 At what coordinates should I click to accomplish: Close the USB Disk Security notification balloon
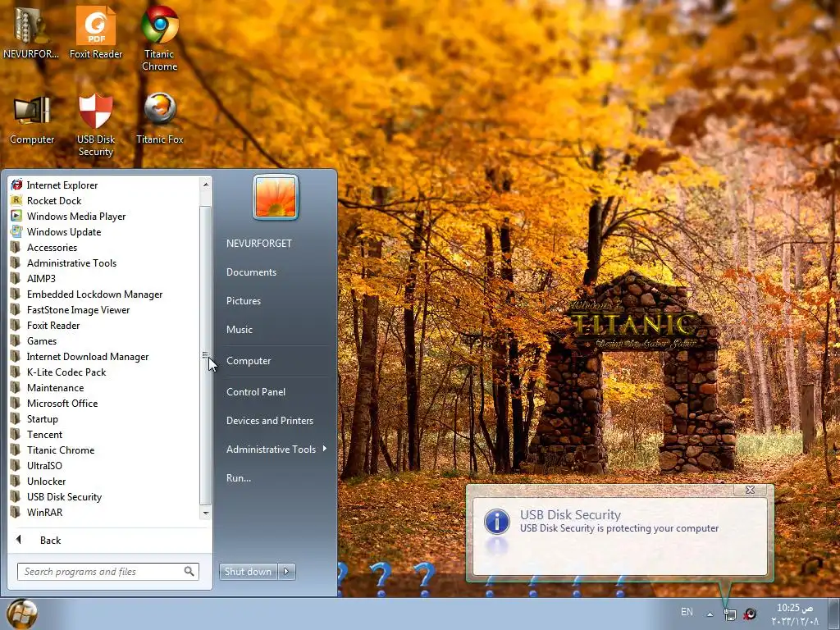tap(750, 490)
